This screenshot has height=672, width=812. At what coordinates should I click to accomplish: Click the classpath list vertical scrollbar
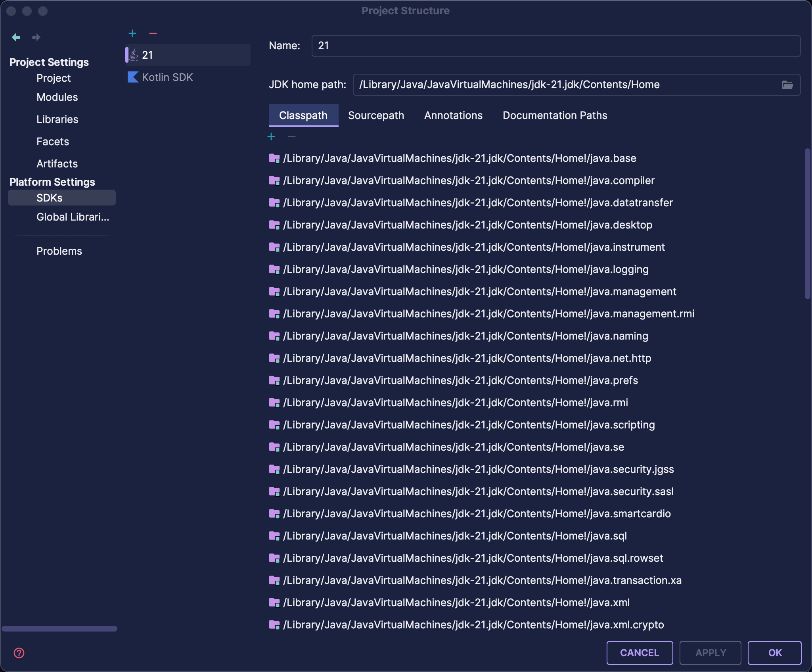pyautogui.click(x=808, y=224)
